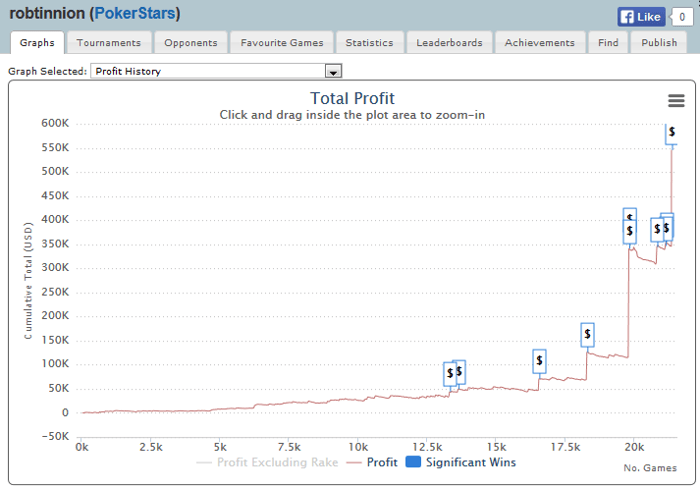Open the Publish tab
This screenshot has width=700, height=488.
659,43
